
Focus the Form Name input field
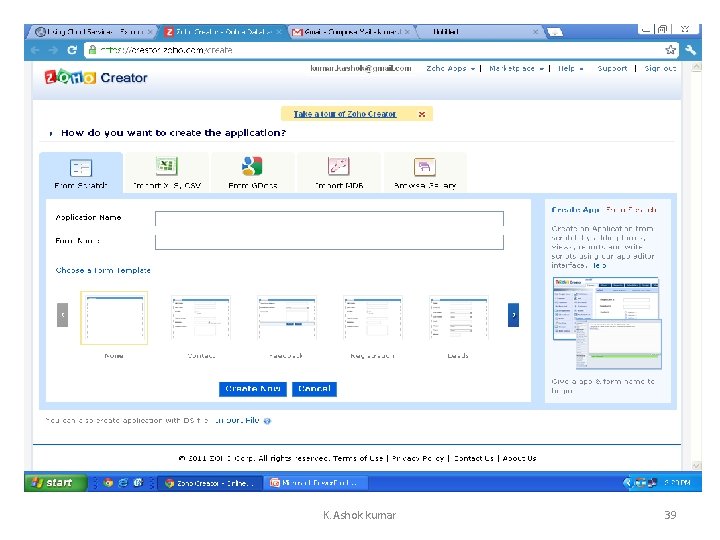click(x=329, y=242)
